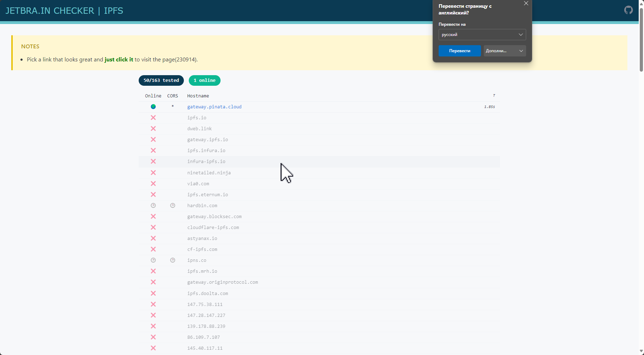Click the red X icon beside ipfs.io

click(x=153, y=118)
